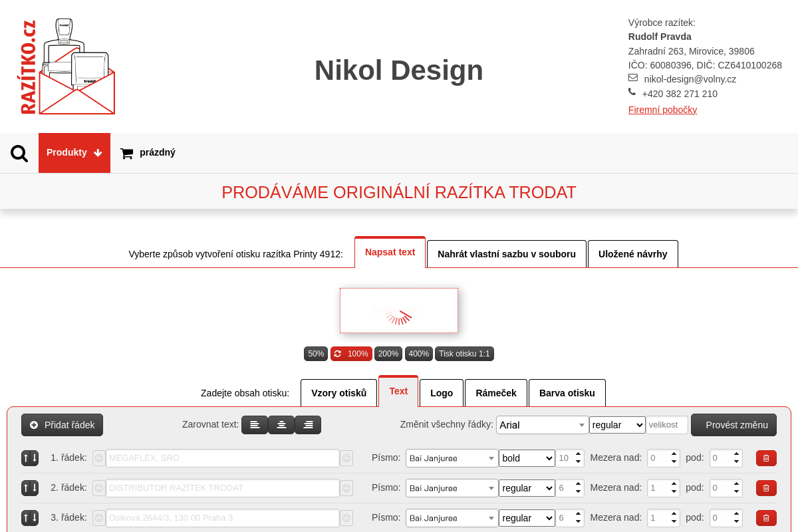This screenshot has width=798, height=532.
Task: Align stamp text to the left
Action: (x=255, y=425)
